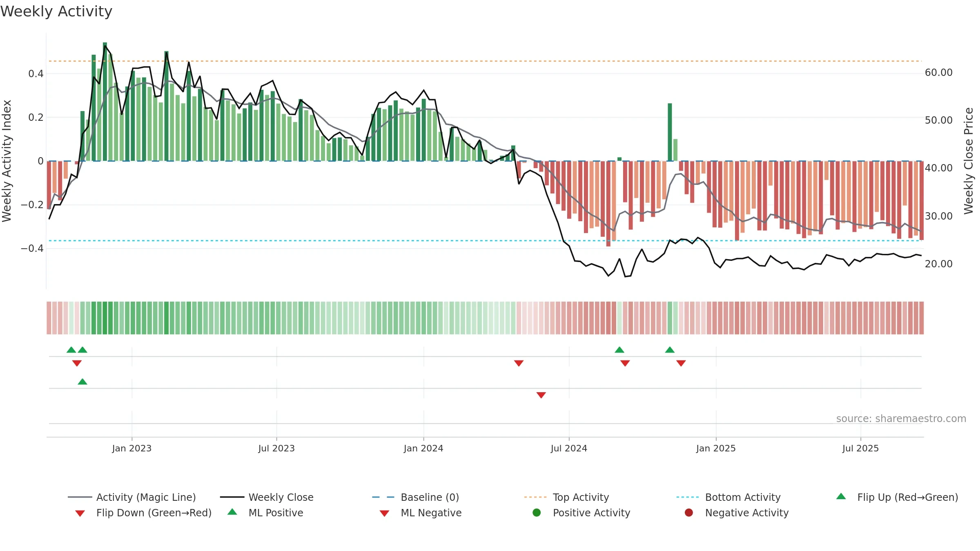Image resolution: width=980 pixels, height=551 pixels.
Task: Click the Positive Activity green circle icon
Action: click(x=537, y=512)
